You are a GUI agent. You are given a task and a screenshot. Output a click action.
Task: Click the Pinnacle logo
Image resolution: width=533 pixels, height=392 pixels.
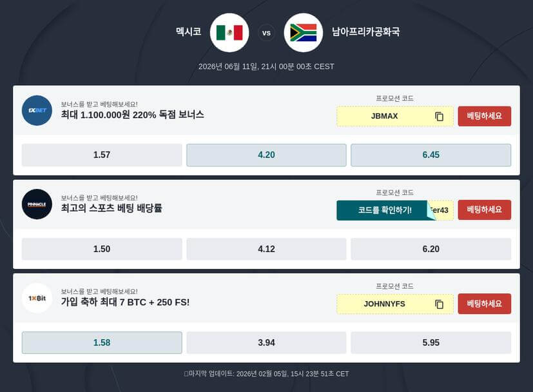[x=37, y=204]
